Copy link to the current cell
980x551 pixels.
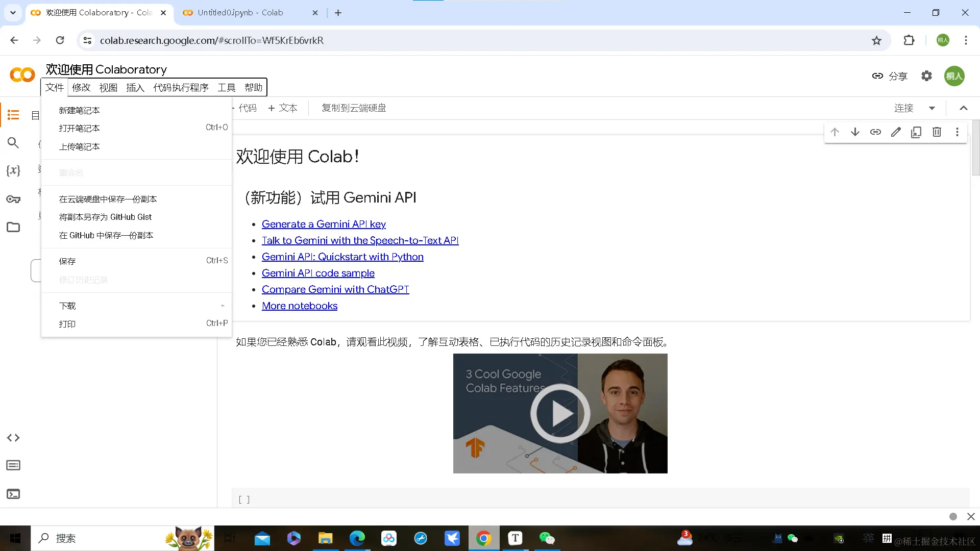tap(876, 132)
